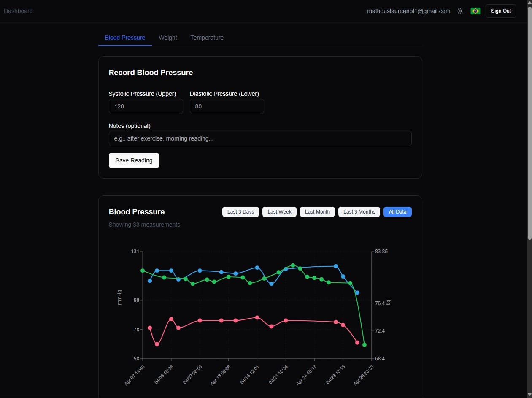
Task: Click the Sign Out button
Action: click(x=501, y=11)
